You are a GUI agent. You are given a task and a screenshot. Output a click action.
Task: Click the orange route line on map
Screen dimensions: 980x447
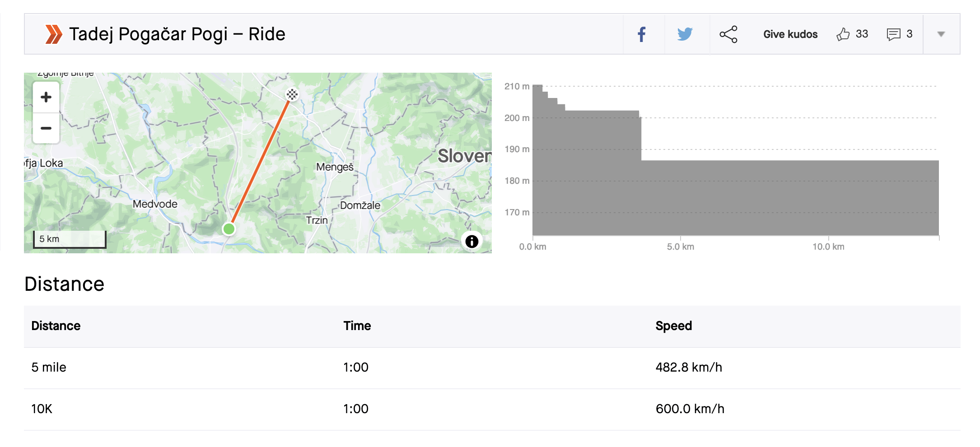point(261,161)
